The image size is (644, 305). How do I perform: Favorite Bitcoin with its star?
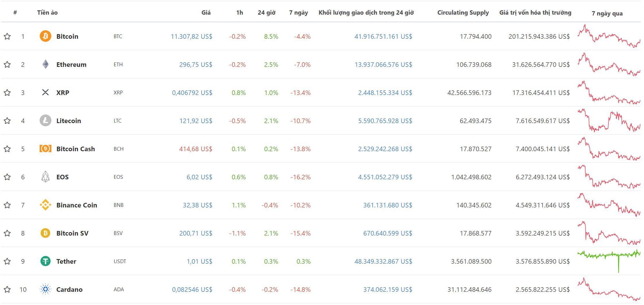tap(7, 36)
